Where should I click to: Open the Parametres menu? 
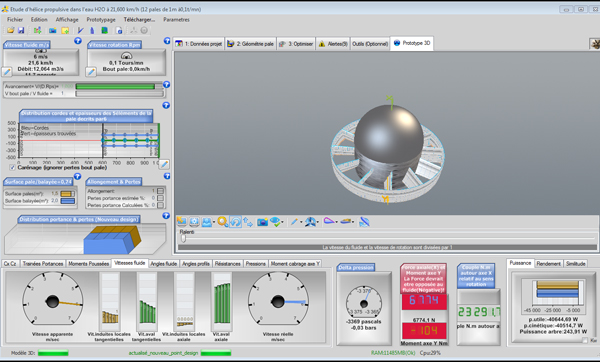176,20
